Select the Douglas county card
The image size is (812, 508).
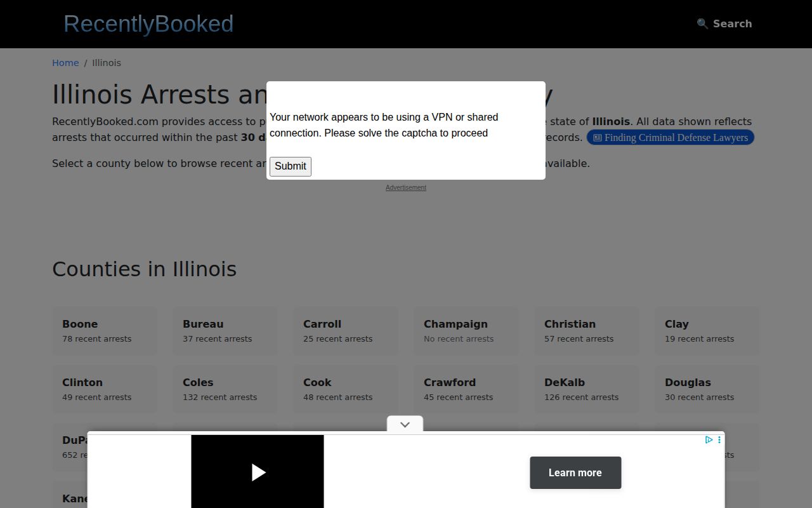707,389
